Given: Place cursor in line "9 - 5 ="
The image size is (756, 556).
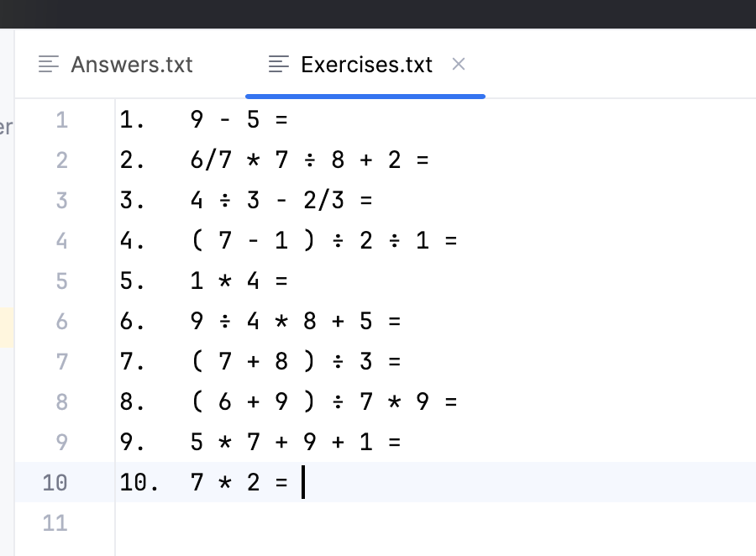Looking at the screenshot, I should pyautogui.click(x=239, y=120).
